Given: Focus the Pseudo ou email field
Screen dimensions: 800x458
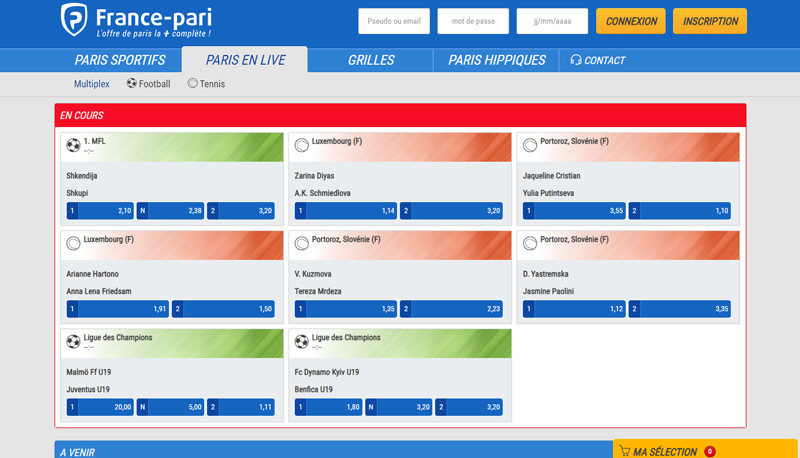Looking at the screenshot, I should 394,21.
